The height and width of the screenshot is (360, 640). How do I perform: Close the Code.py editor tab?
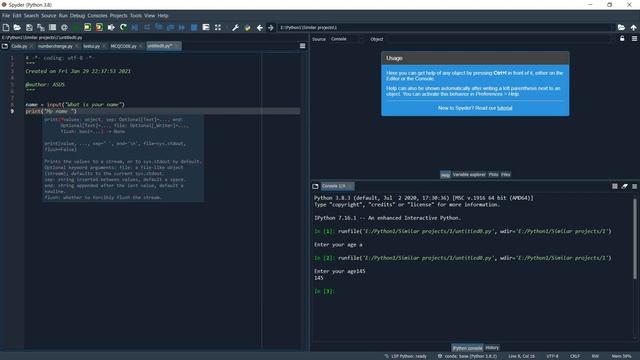[x=31, y=46]
